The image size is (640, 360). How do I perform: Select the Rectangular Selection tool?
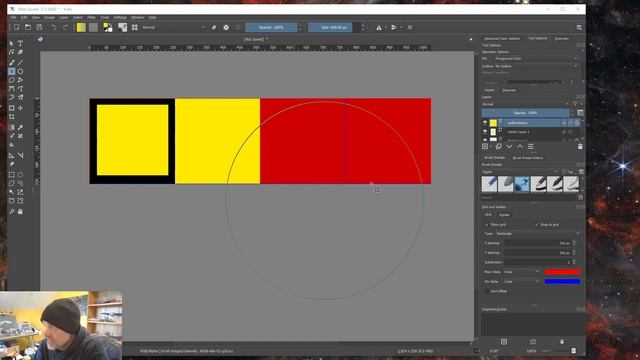(11, 175)
